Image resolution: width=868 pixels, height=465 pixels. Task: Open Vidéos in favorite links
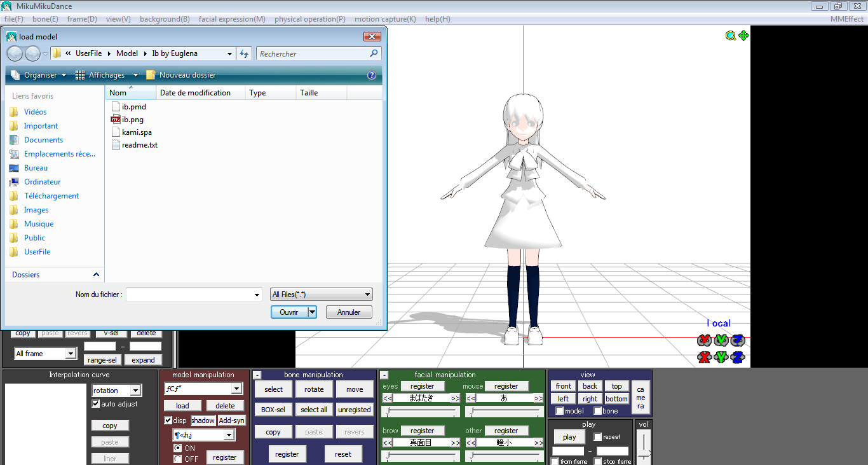pos(35,112)
